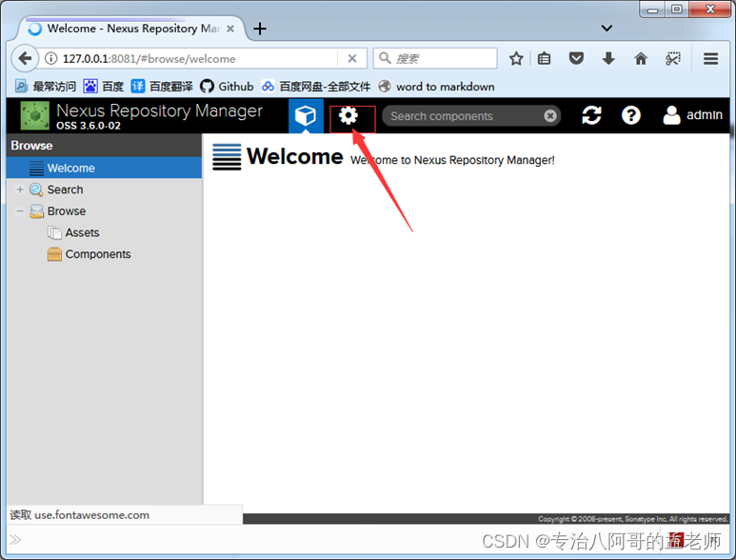The height and width of the screenshot is (560, 736).
Task: Click the address bar URL
Action: point(149,59)
